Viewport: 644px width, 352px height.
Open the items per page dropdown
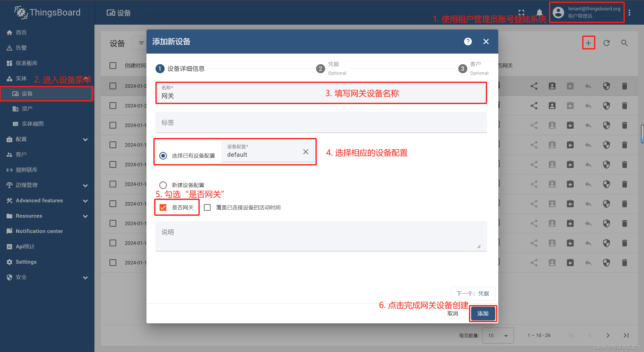[x=498, y=335]
